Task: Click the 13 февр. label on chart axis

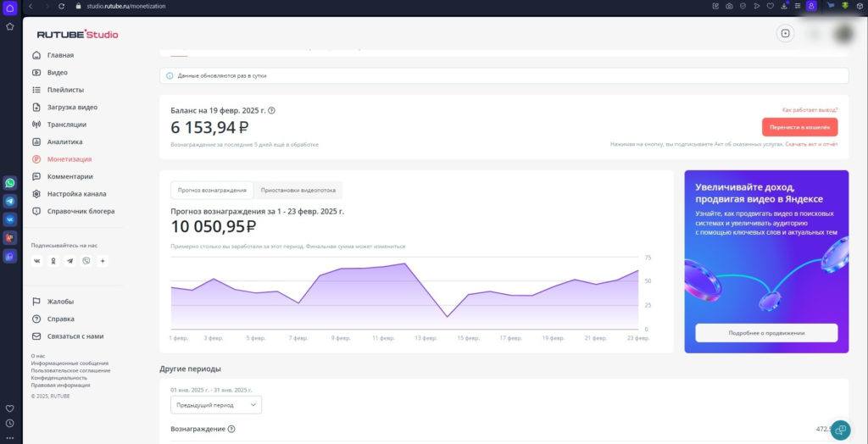Action: (x=426, y=338)
